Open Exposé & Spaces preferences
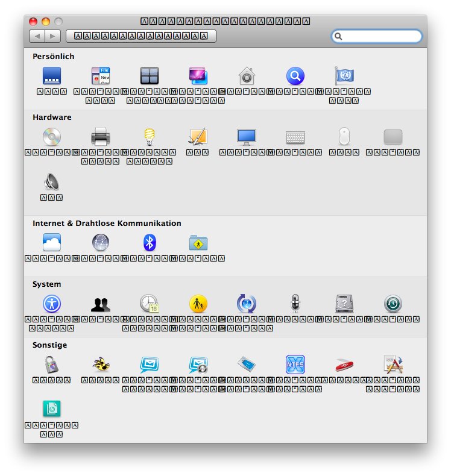The width and height of the screenshot is (451, 476). point(150,76)
